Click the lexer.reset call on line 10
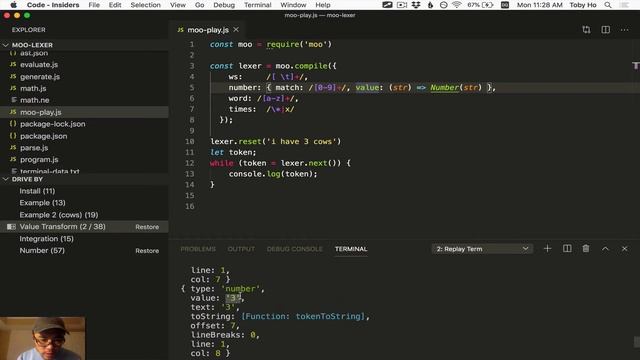Image resolution: width=640 pixels, height=360 pixels. click(235, 142)
